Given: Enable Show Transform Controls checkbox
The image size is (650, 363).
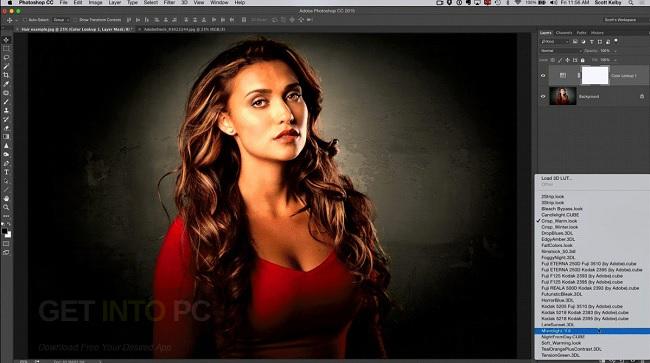Looking at the screenshot, I should (x=75, y=20).
